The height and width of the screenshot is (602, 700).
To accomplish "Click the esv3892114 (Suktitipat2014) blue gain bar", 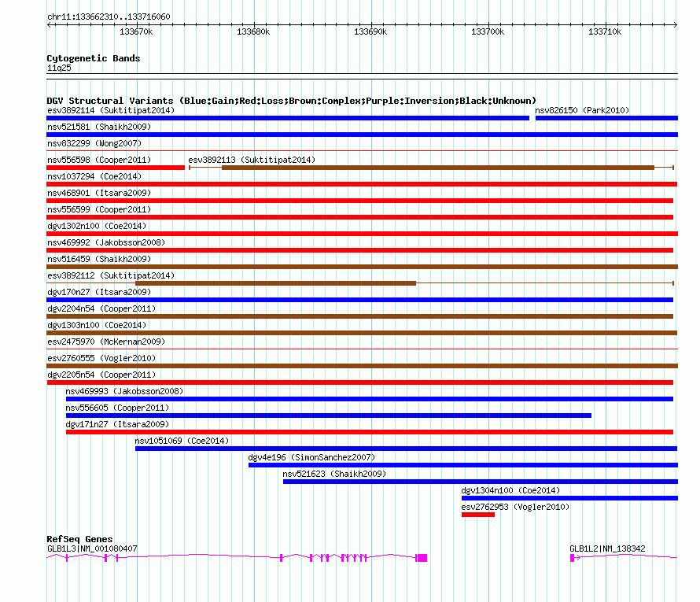I will coord(288,118).
